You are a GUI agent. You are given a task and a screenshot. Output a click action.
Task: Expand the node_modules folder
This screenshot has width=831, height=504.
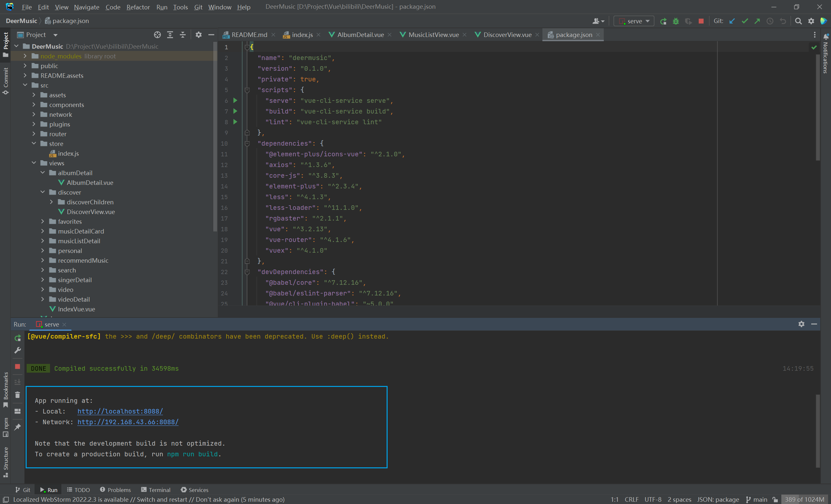[x=25, y=56]
